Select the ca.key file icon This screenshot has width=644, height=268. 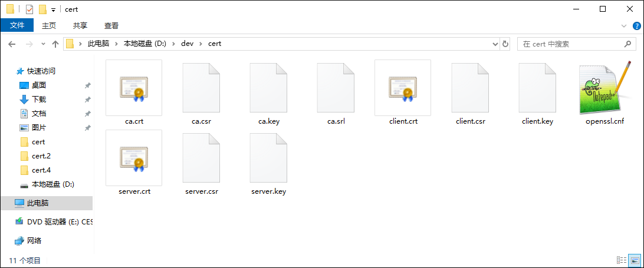tap(268, 88)
